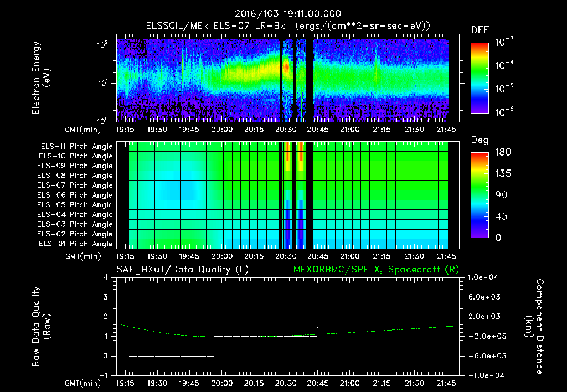Click the GMT(min) label under the spectrogram

point(83,130)
